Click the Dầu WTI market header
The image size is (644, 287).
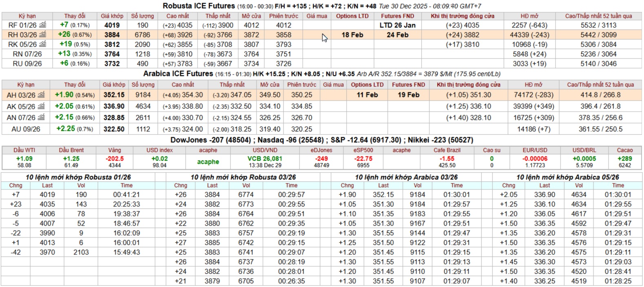point(24,150)
